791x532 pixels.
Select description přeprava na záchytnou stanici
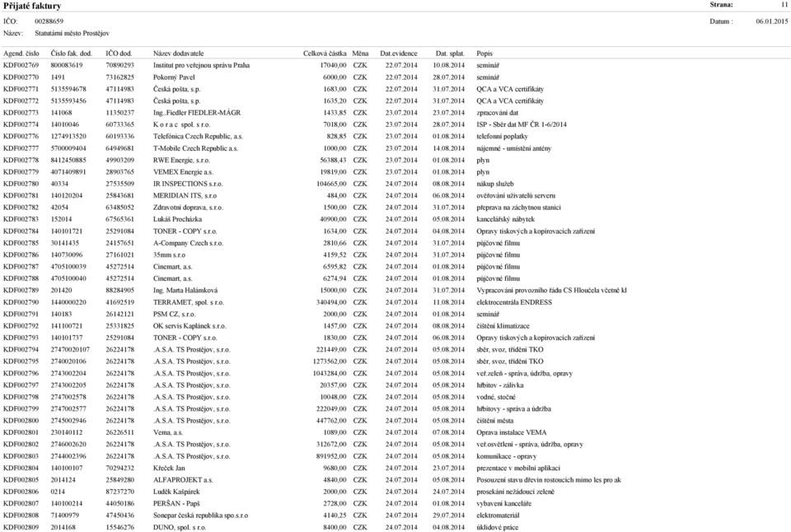click(x=518, y=208)
